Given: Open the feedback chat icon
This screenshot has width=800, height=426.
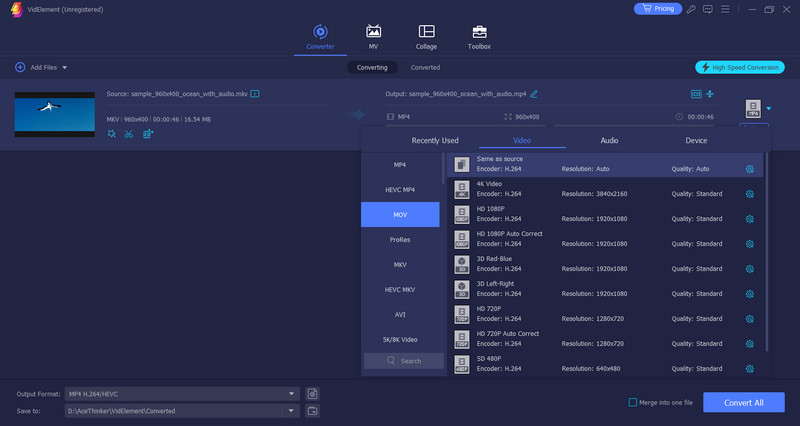Looking at the screenshot, I should [708, 9].
